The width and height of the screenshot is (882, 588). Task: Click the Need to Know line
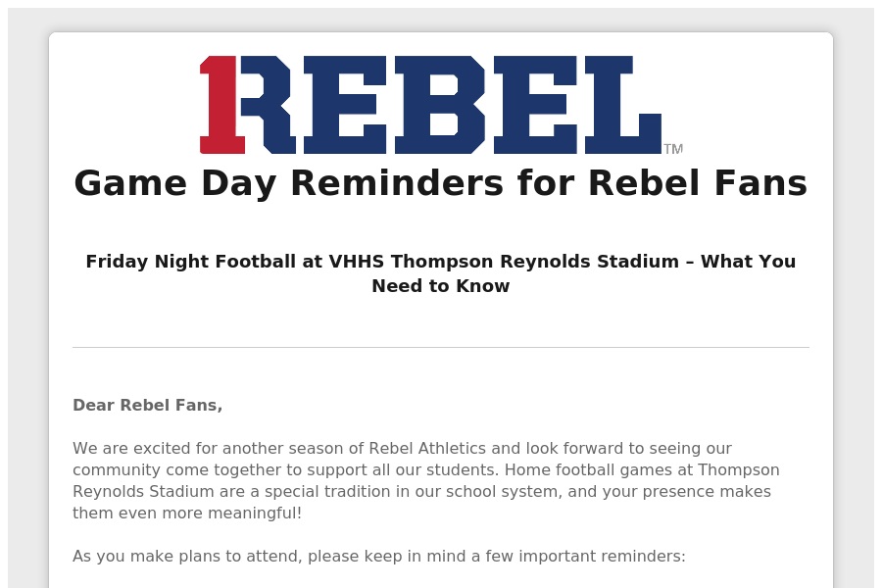coord(441,286)
